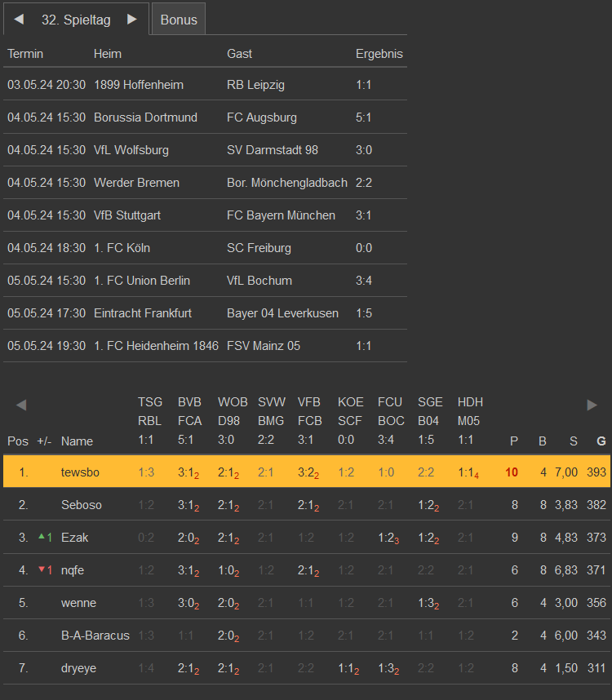Open player tewsbo's profile
The height and width of the screenshot is (700, 612).
point(78,472)
